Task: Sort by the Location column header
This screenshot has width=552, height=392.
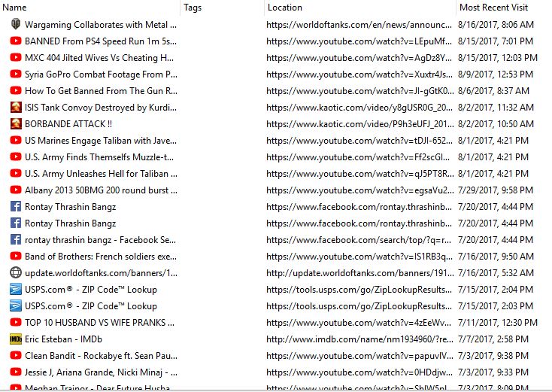Action: click(285, 8)
